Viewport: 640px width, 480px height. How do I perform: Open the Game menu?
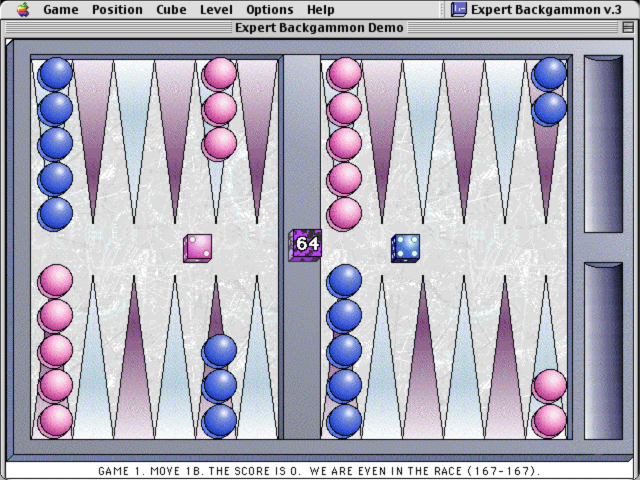pyautogui.click(x=61, y=9)
